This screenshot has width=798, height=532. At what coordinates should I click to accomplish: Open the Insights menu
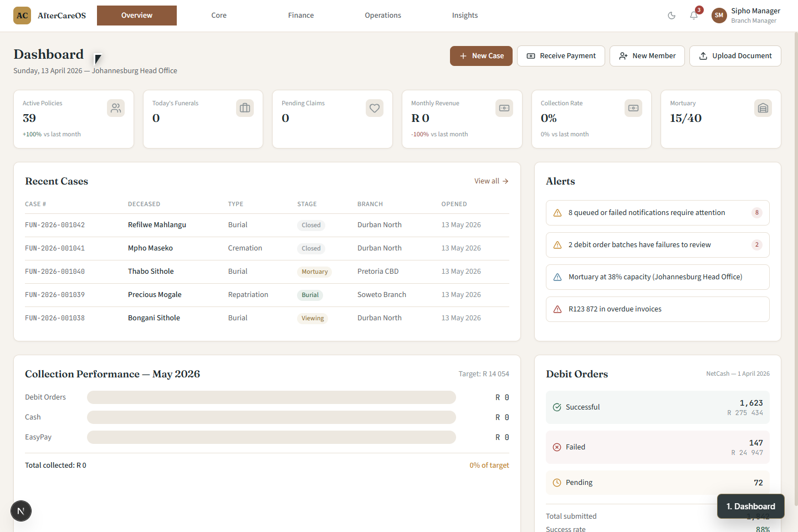click(465, 16)
